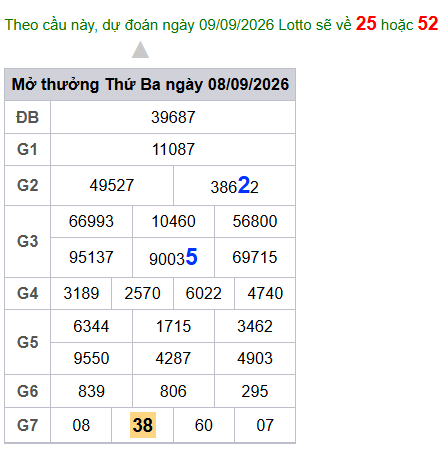Image resolution: width=447 pixels, height=450 pixels.
Task: Click the highlighted 38 in G7 row
Action: click(x=143, y=425)
